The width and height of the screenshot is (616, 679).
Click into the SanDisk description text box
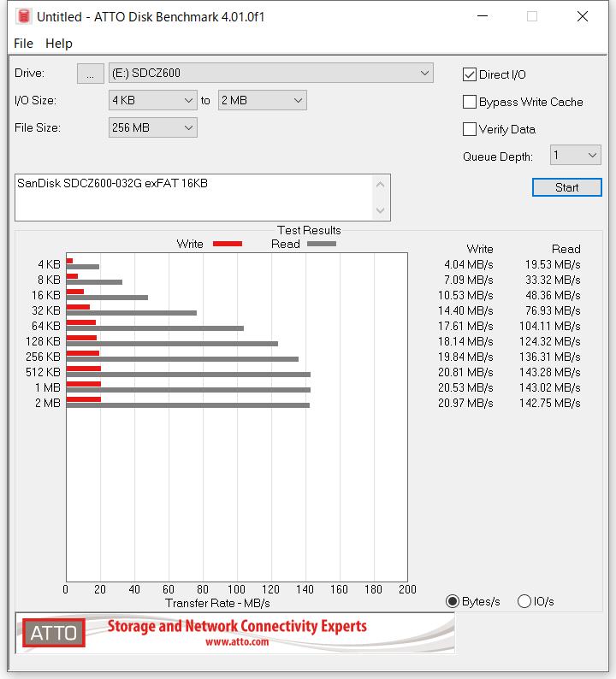point(193,198)
